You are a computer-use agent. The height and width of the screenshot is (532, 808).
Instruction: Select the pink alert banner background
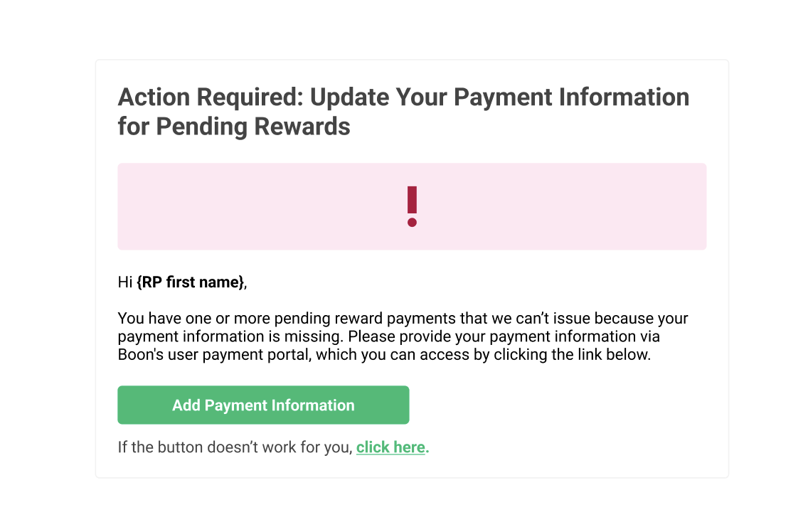412,207
